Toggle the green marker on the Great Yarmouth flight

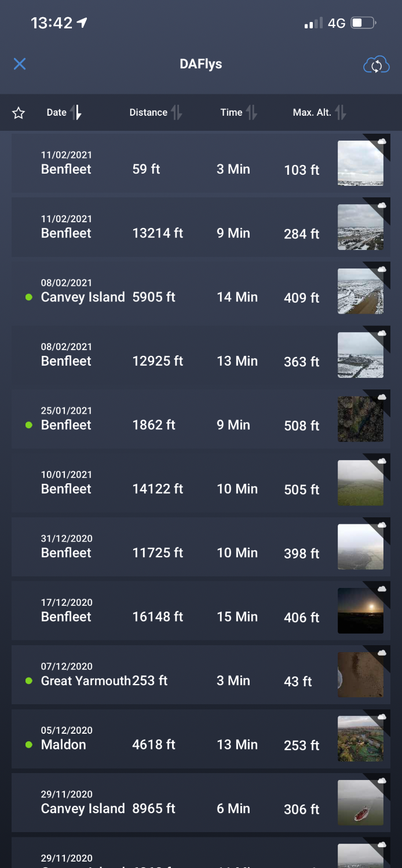[29, 681]
